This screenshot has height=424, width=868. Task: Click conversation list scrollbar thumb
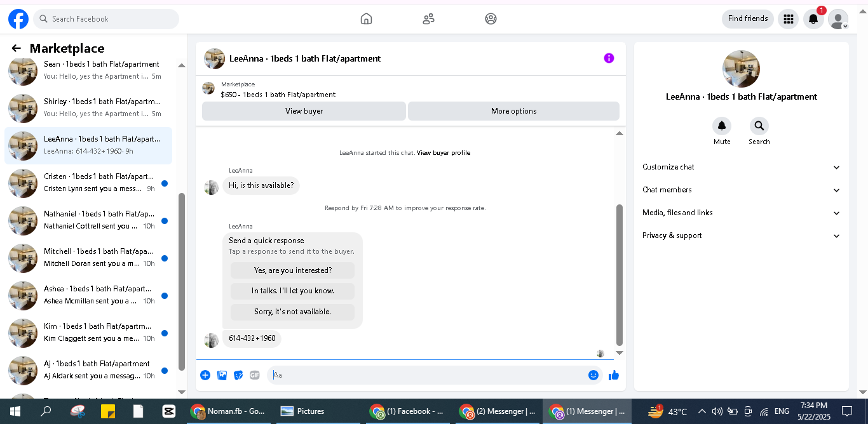pos(182,282)
